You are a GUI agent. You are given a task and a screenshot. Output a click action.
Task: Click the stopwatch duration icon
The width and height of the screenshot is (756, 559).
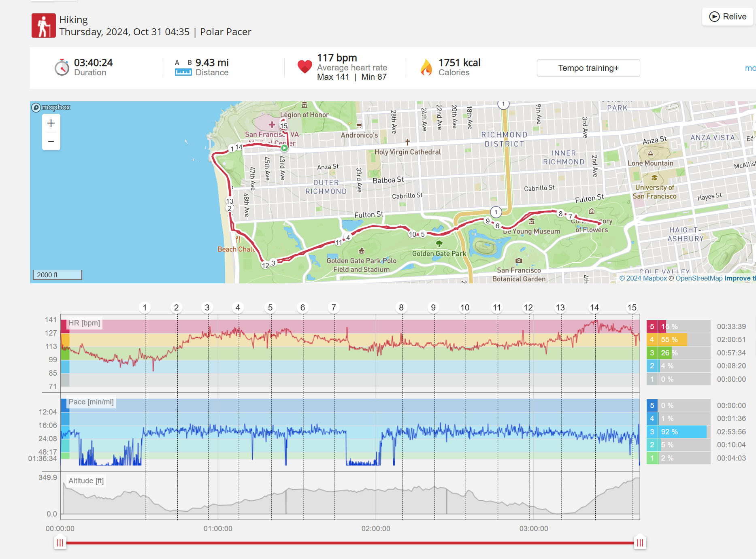click(x=62, y=68)
